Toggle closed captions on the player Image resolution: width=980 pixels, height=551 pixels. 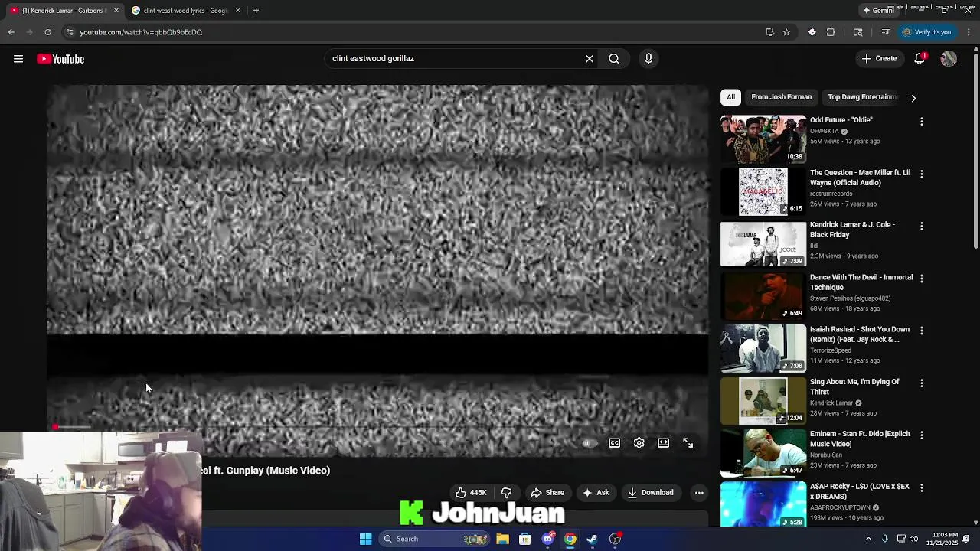point(615,443)
